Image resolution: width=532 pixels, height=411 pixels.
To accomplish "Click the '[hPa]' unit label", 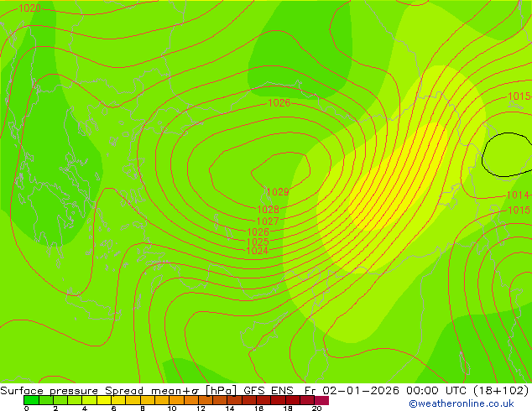I will [221, 391].
